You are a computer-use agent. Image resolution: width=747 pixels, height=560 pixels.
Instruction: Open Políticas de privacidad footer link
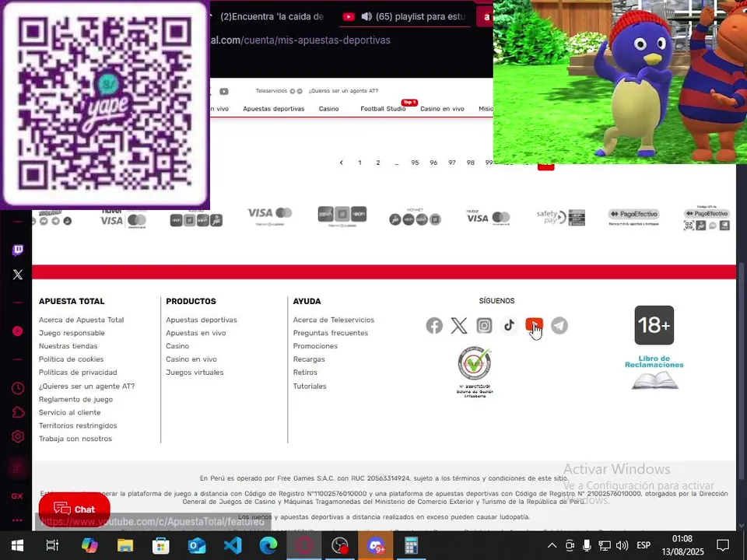[78, 373]
